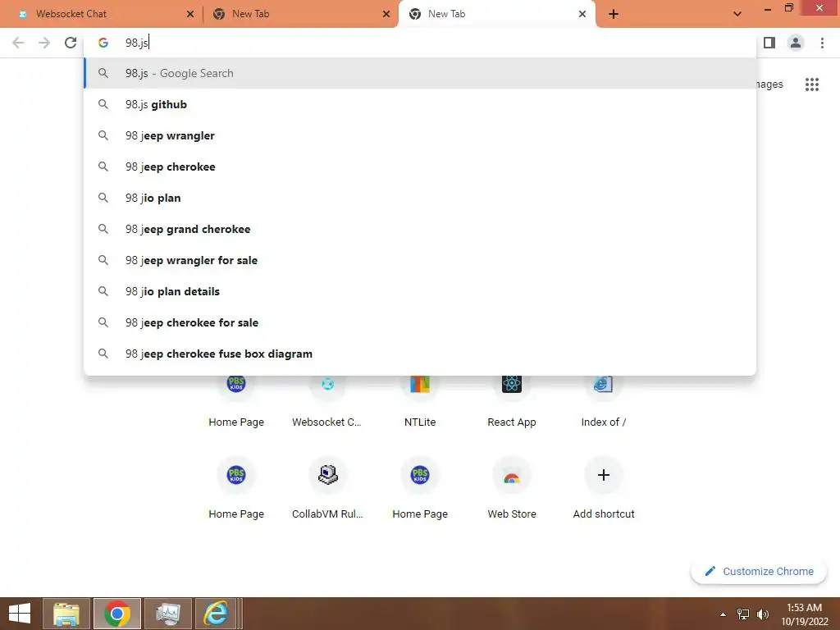Open the NTLite shortcut
This screenshot has height=630, width=840.
tap(419, 402)
